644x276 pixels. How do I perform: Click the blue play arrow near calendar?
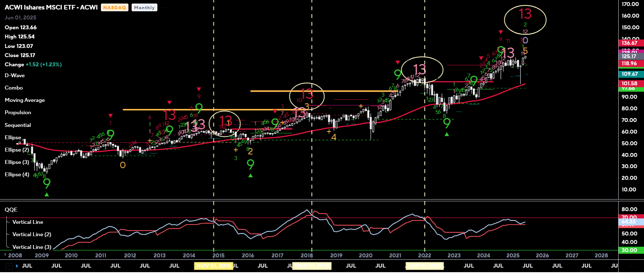pyautogui.click(x=17, y=266)
